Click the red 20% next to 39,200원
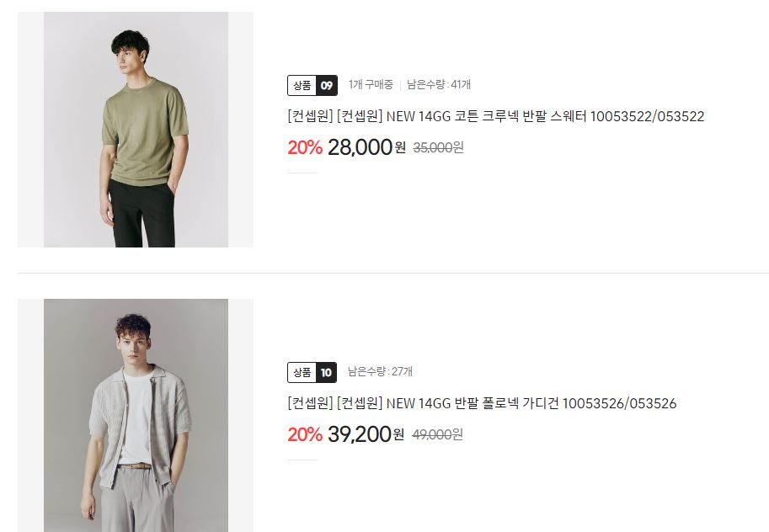769x532 pixels. (305, 434)
